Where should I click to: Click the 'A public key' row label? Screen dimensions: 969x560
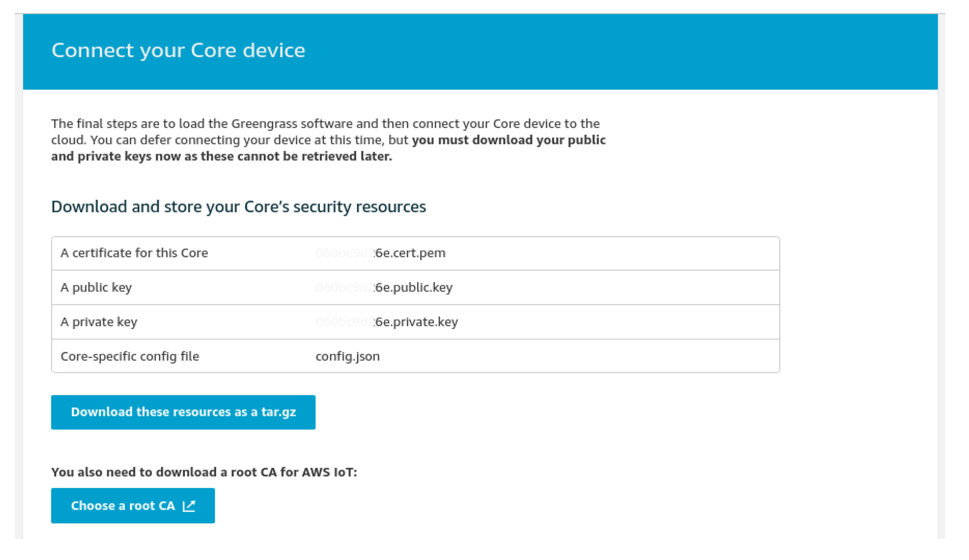[x=96, y=288]
